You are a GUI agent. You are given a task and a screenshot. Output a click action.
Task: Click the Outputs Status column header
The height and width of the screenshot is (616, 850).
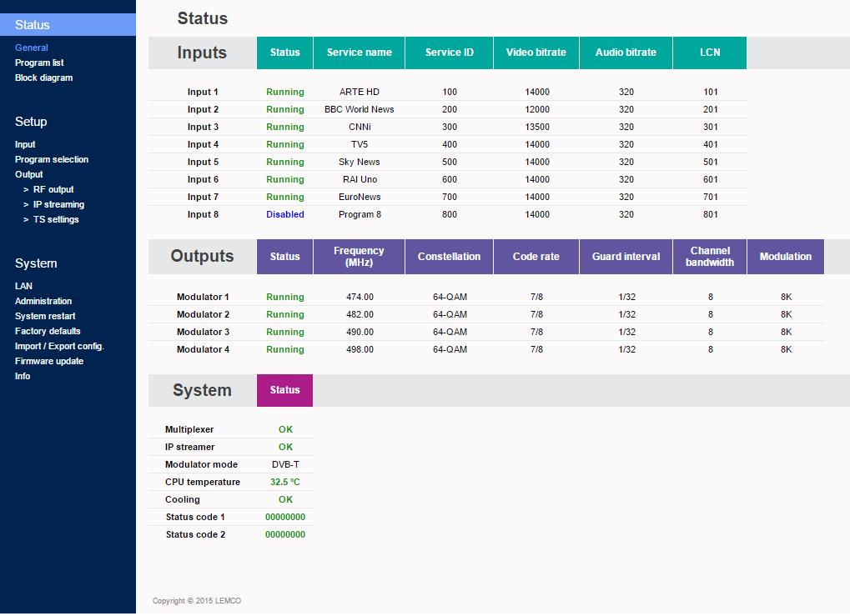[284, 257]
